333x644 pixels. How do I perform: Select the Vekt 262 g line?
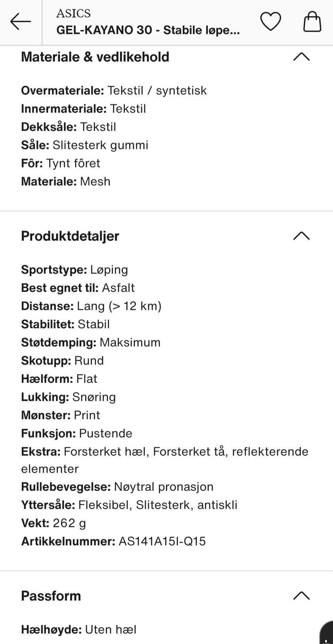tap(53, 523)
